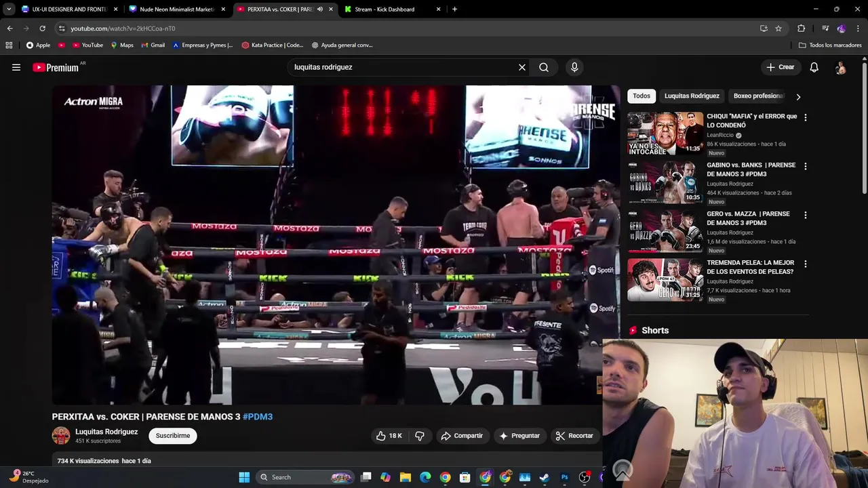
Task: Launch Photoshop from taskbar
Action: click(x=564, y=477)
